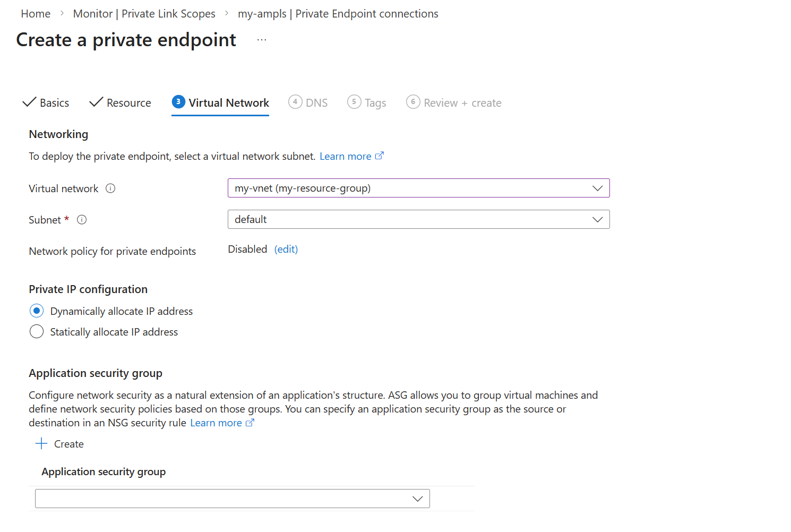
Task: Click the Subnet info icon
Action: click(82, 220)
